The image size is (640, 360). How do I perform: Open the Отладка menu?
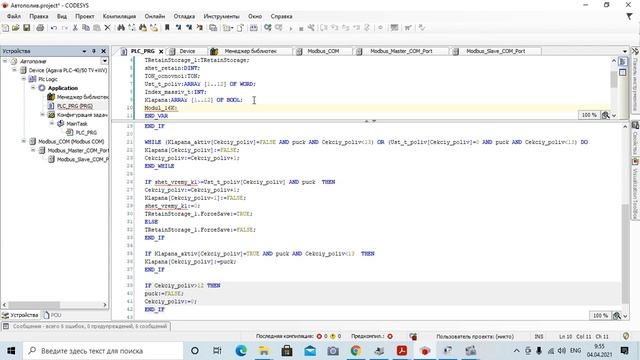184,16
